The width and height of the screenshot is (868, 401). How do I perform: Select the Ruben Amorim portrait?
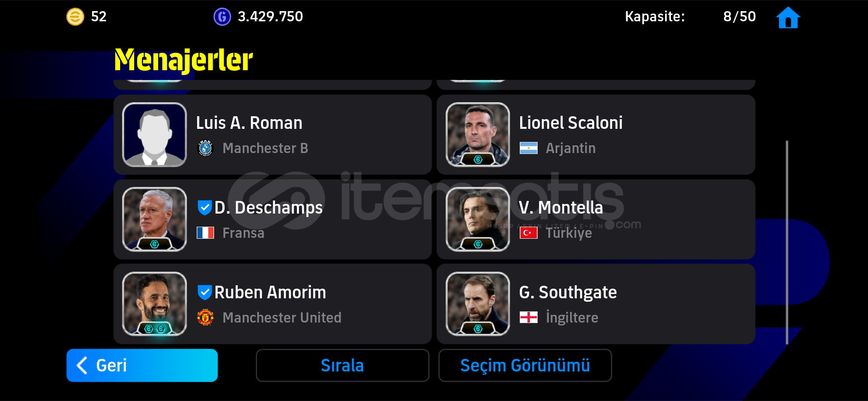click(x=155, y=304)
